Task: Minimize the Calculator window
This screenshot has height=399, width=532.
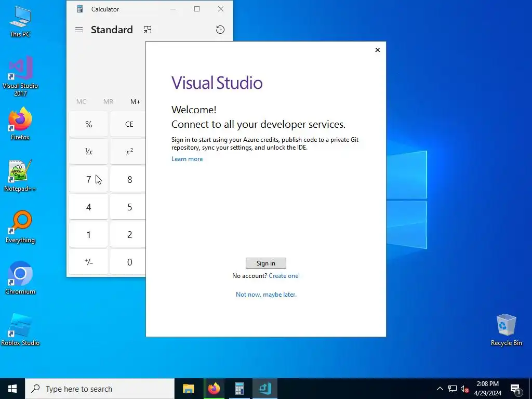Action: [173, 9]
